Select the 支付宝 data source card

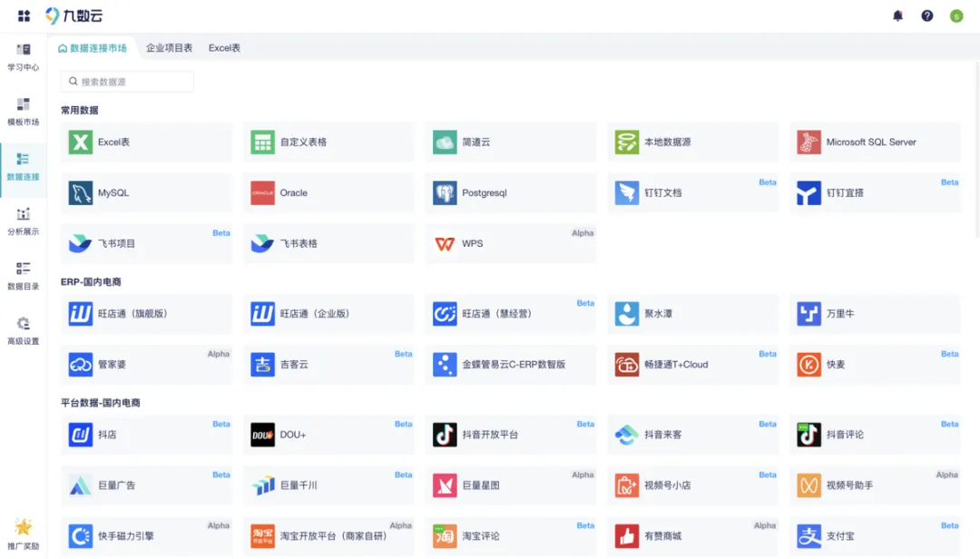click(874, 536)
